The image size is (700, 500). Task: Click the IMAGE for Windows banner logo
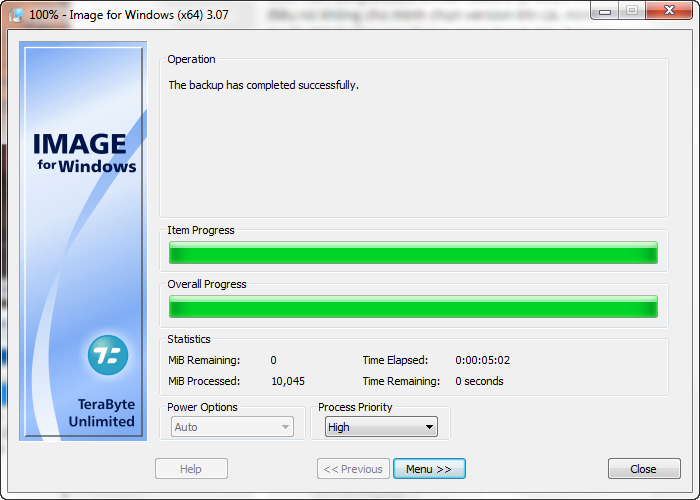point(84,153)
